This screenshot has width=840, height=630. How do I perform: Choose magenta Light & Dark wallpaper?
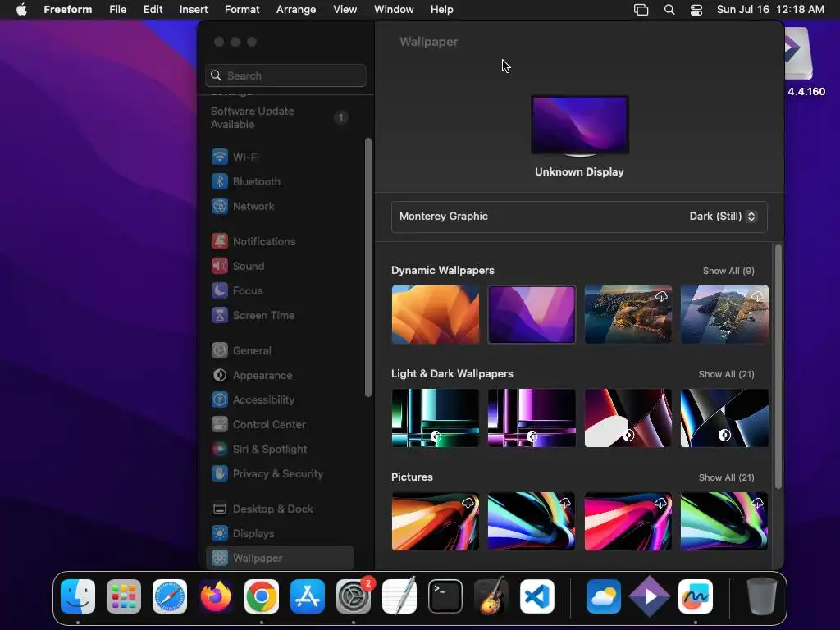click(532, 418)
